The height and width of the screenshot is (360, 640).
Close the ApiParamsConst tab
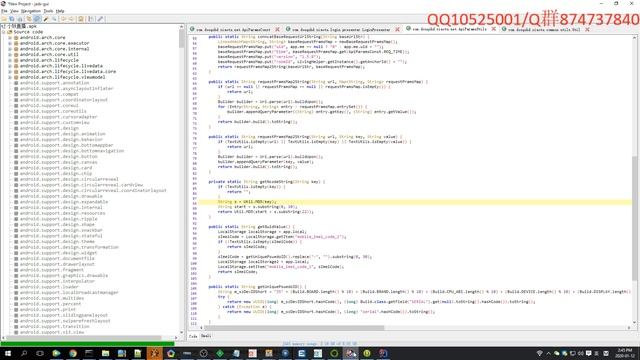(x=278, y=29)
